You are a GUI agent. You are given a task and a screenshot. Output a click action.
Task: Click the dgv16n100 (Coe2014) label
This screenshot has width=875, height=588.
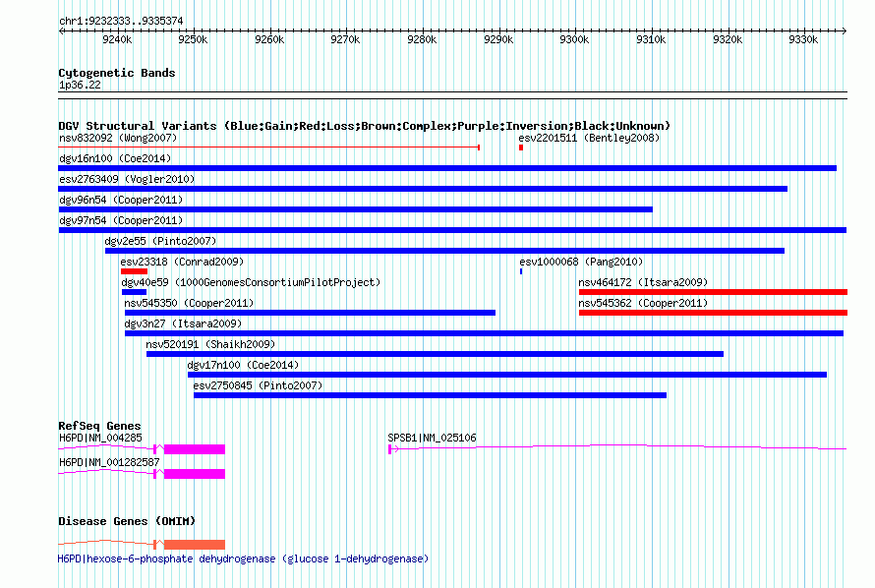[x=115, y=158]
